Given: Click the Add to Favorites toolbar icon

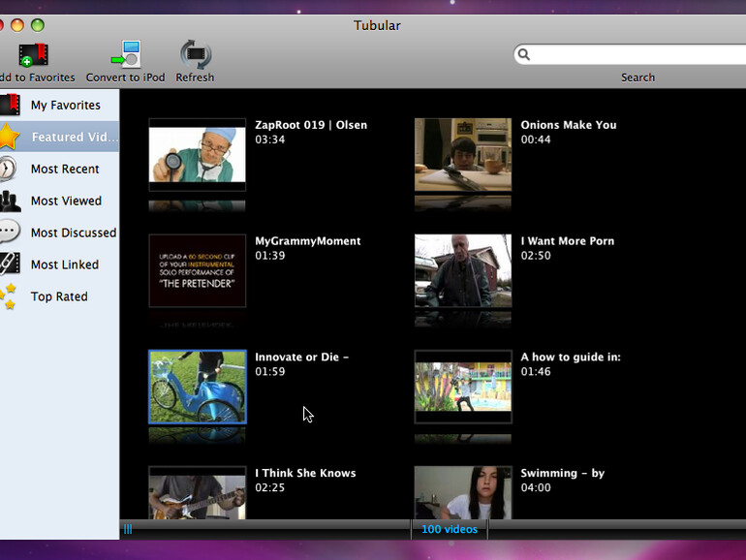Looking at the screenshot, I should pyautogui.click(x=33, y=54).
